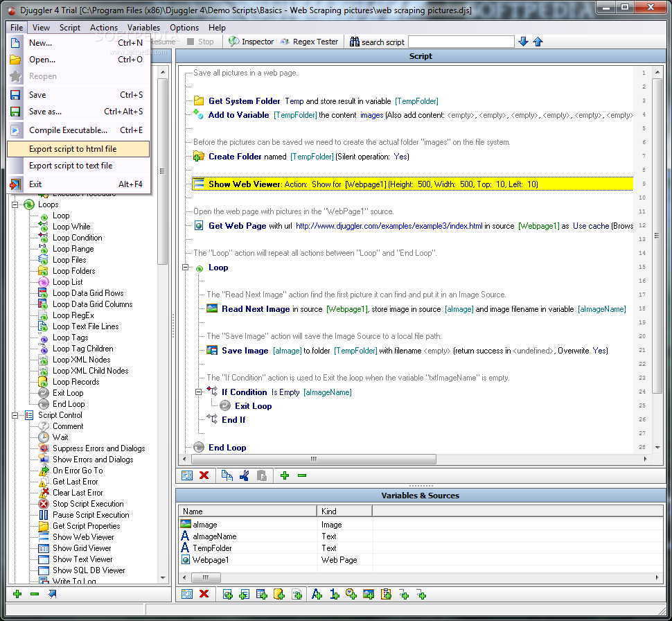
Task: Click the Name column header in Variables
Action: coord(248,511)
